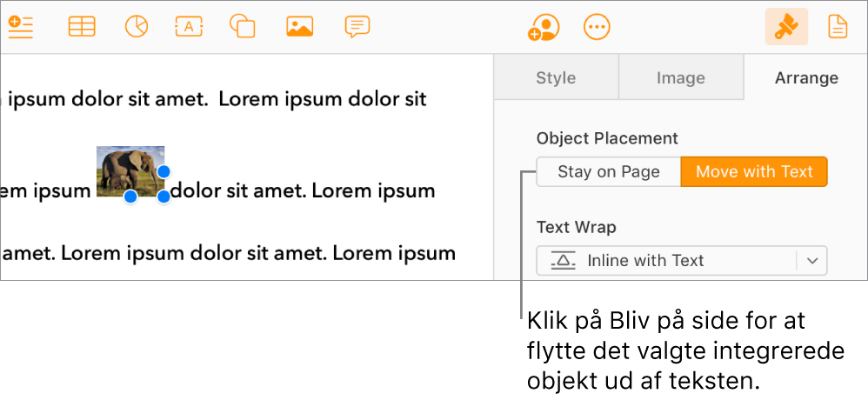Click the bottom-right corner handle of the image

pyautogui.click(x=164, y=197)
